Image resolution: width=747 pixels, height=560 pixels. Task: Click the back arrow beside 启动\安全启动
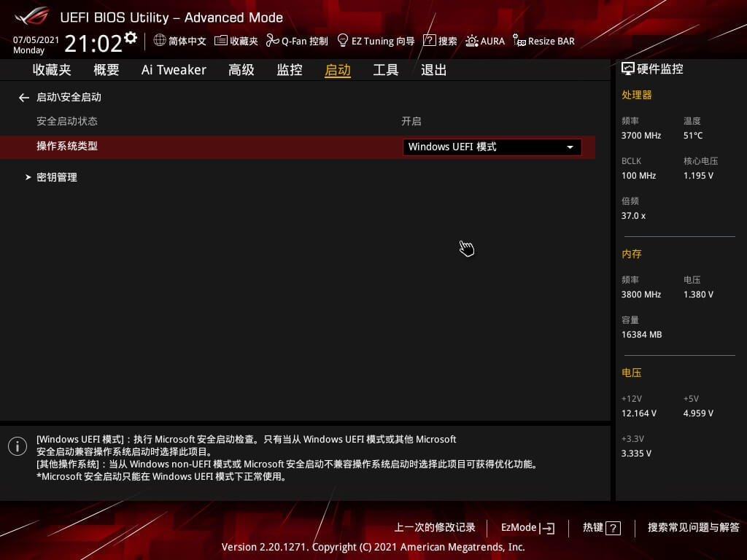tap(23, 97)
